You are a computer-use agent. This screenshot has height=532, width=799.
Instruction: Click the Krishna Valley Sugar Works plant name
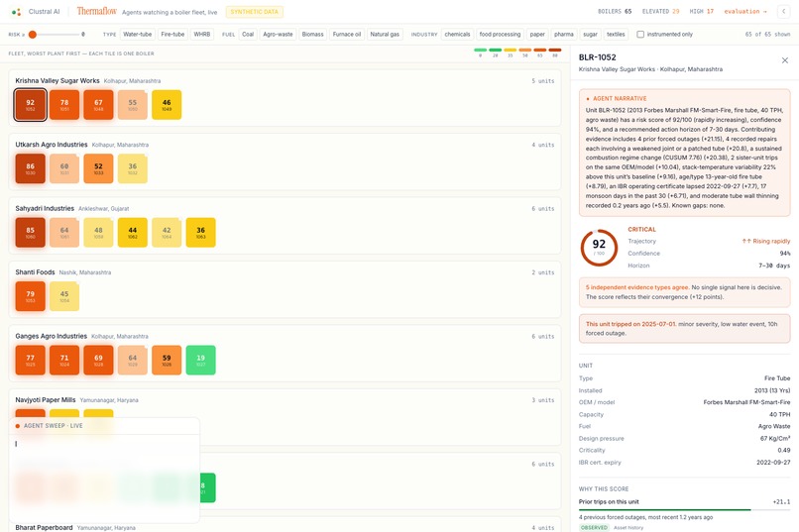coord(57,80)
